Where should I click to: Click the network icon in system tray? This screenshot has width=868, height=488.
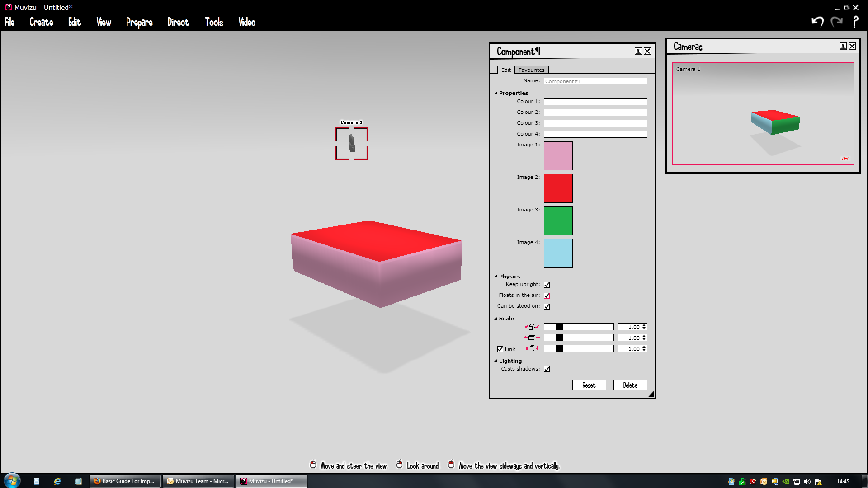[797, 482]
